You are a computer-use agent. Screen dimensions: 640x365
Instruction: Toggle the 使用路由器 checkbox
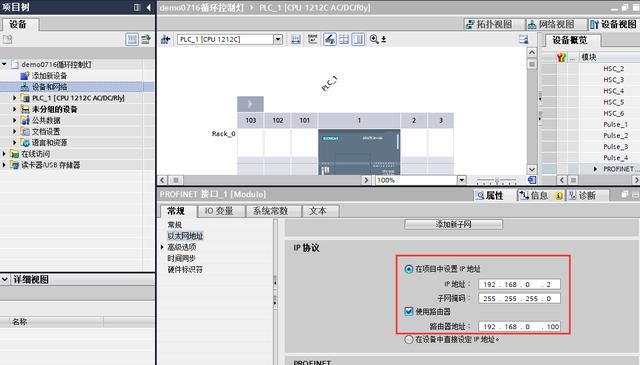(409, 312)
